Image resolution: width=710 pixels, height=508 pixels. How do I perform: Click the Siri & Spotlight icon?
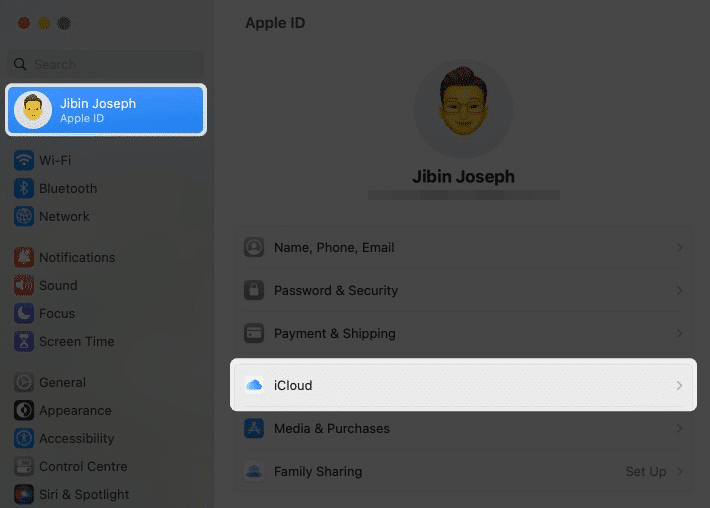[x=24, y=494]
